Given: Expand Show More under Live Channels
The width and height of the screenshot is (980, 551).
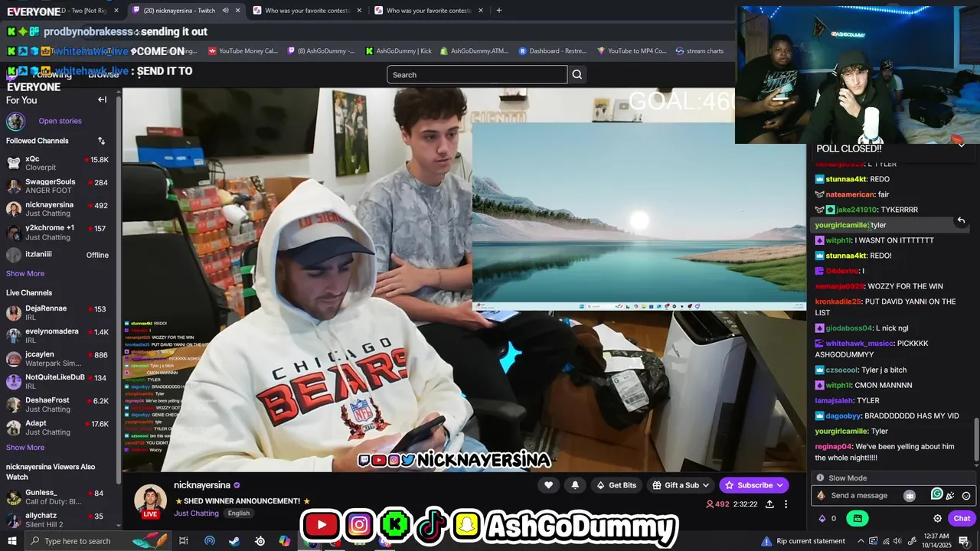Looking at the screenshot, I should 25,448.
